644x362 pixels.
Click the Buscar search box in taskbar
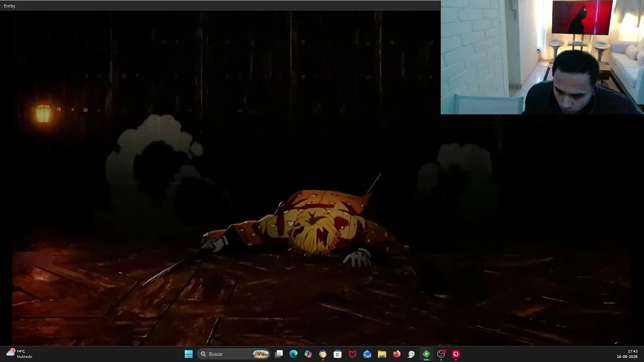[234, 354]
